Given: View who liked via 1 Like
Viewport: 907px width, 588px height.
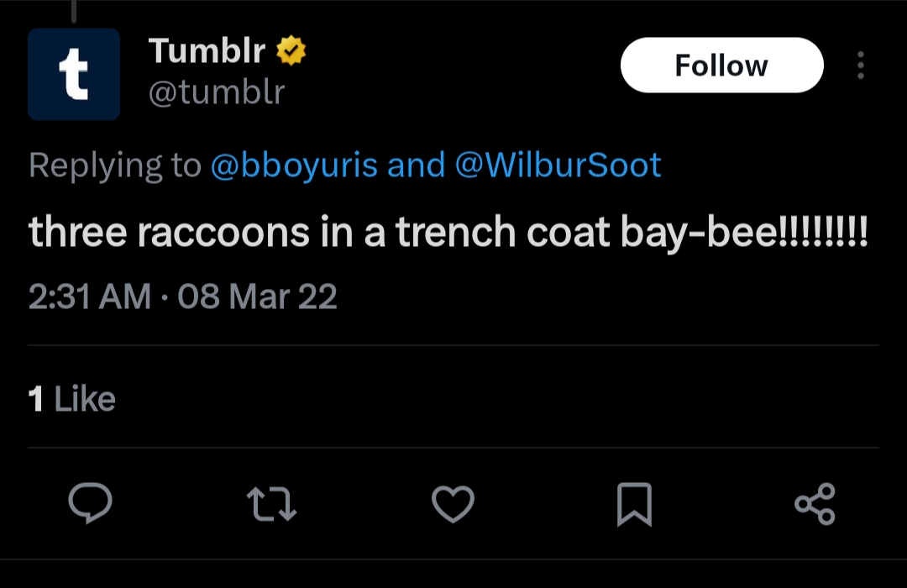Looking at the screenshot, I should pyautogui.click(x=72, y=399).
